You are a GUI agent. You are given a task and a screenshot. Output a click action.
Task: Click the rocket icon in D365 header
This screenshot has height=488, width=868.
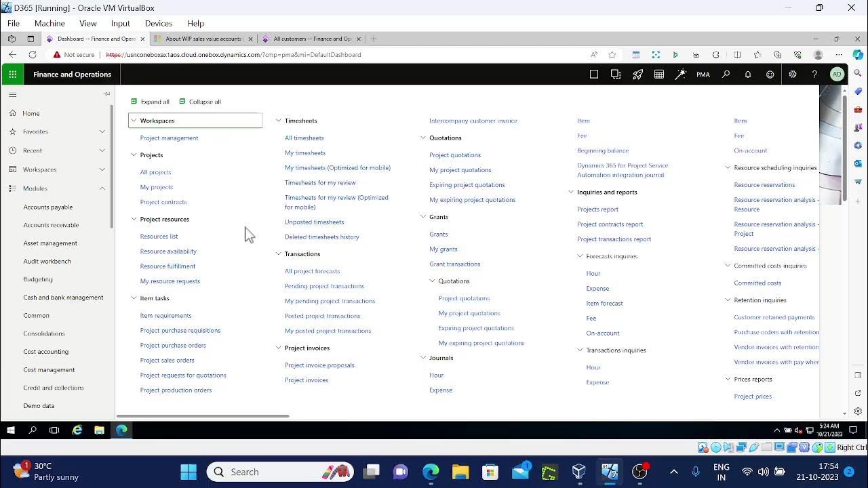(637, 75)
